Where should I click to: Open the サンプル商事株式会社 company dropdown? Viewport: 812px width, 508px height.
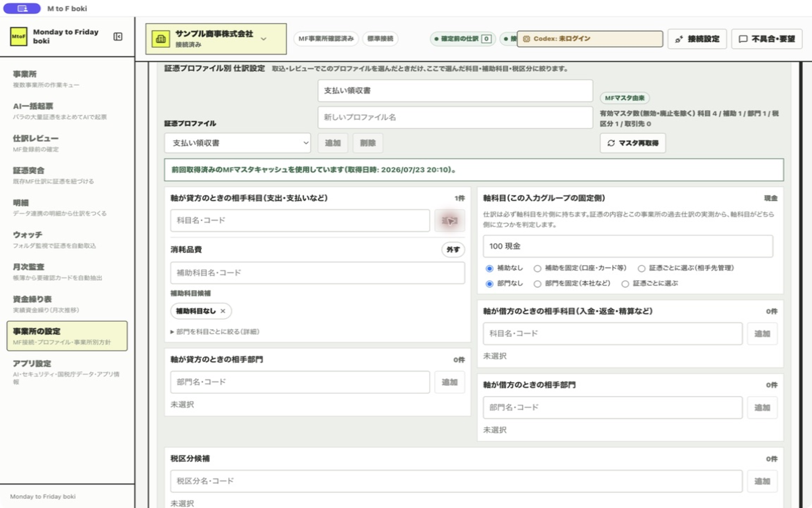216,39
